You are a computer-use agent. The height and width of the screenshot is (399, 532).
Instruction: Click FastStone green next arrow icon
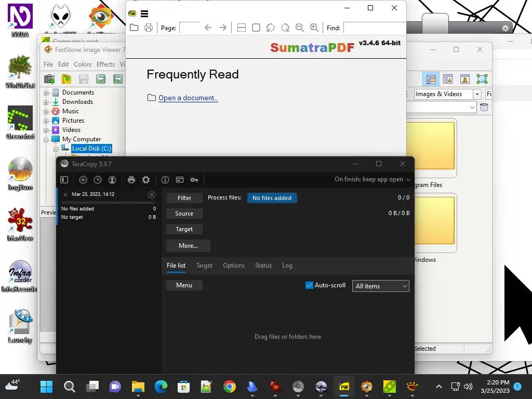118,79
